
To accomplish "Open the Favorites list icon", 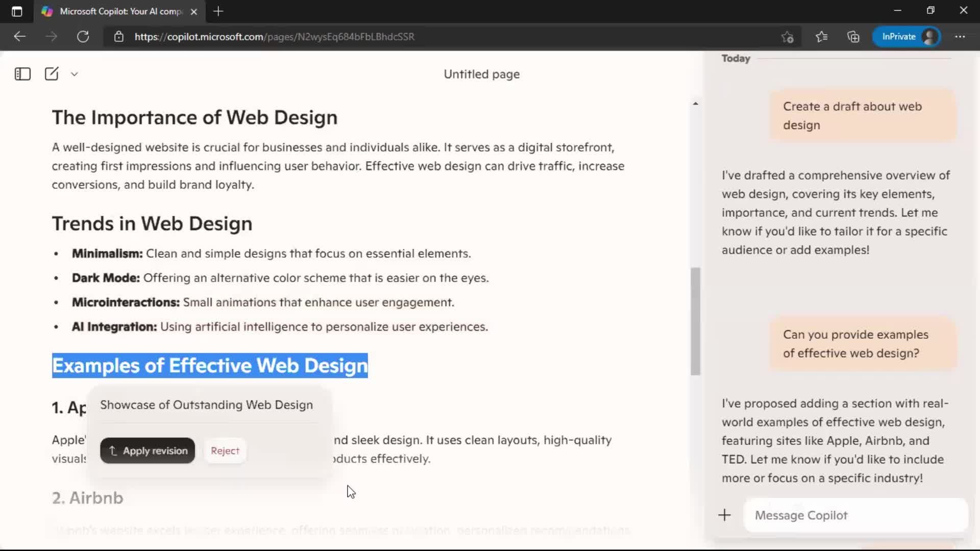I will [822, 37].
